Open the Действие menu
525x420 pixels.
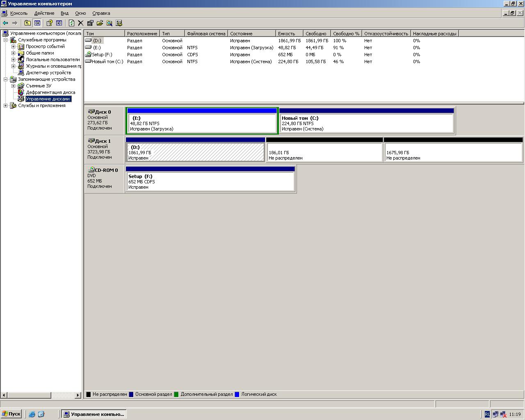click(x=44, y=13)
